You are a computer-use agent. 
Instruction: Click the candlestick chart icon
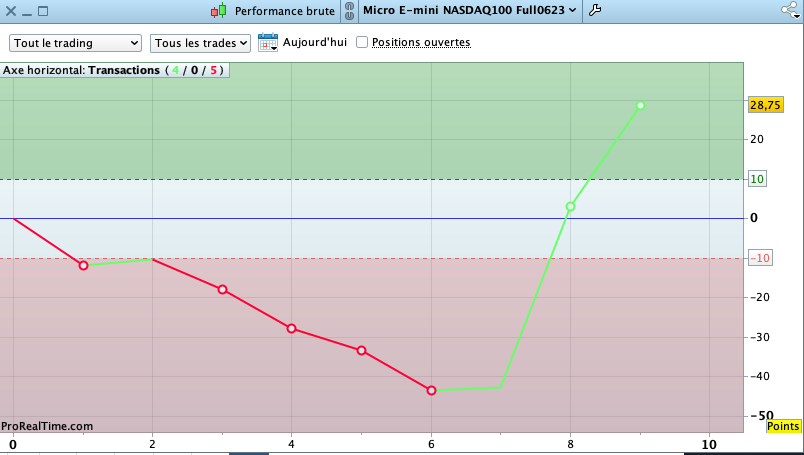click(x=219, y=11)
